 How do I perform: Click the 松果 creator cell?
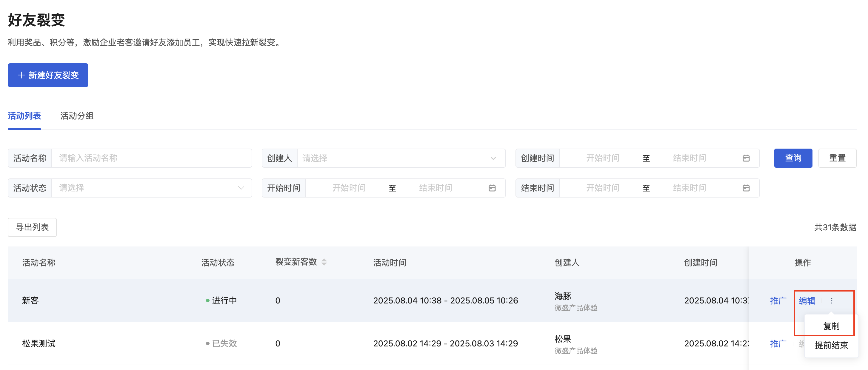point(563,339)
